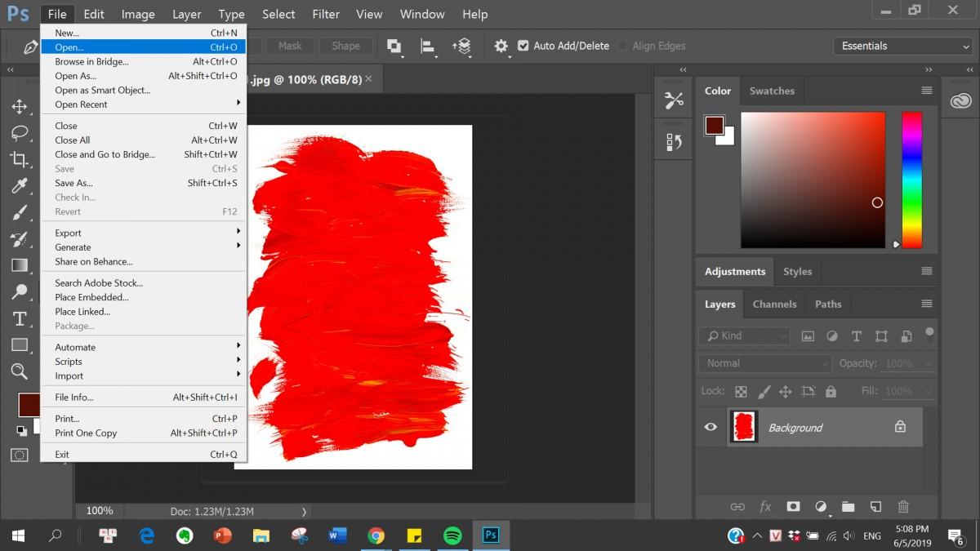
Task: Select the Type tool in toolbar
Action: 20,318
